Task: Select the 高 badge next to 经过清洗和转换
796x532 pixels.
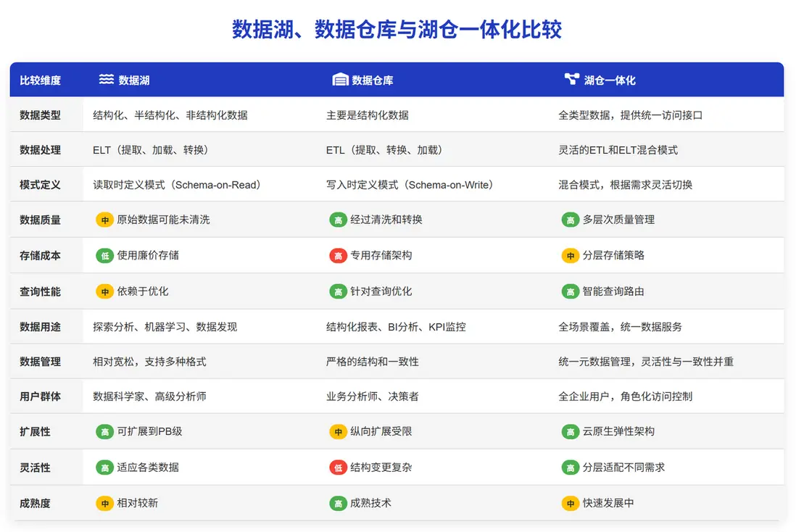Action: coord(338,219)
